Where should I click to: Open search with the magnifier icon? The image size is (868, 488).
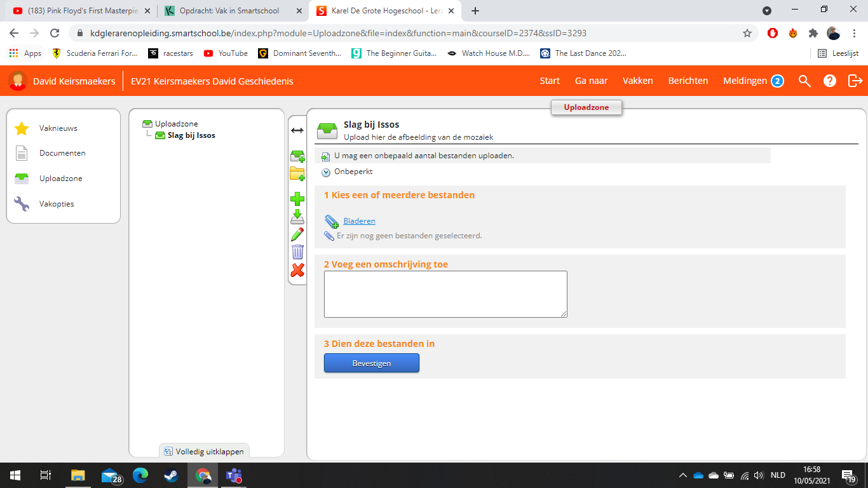coord(804,81)
